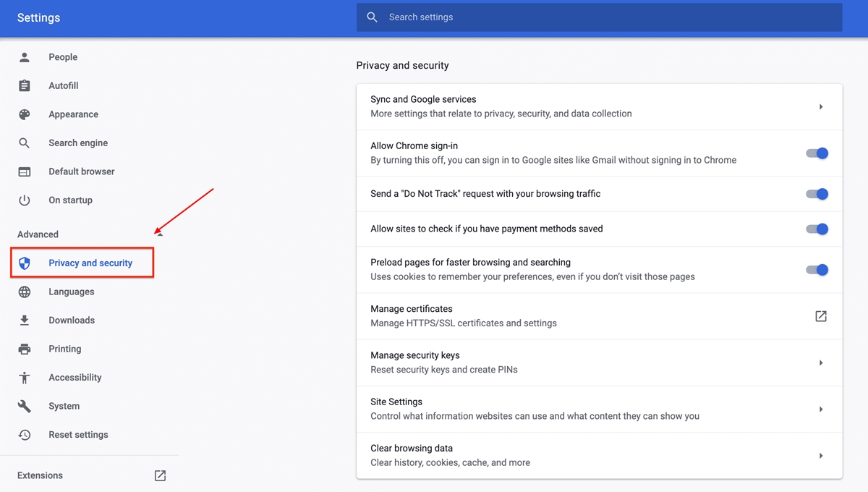Viewport: 868px width, 492px height.
Task: Click the Site Settings title
Action: 396,402
